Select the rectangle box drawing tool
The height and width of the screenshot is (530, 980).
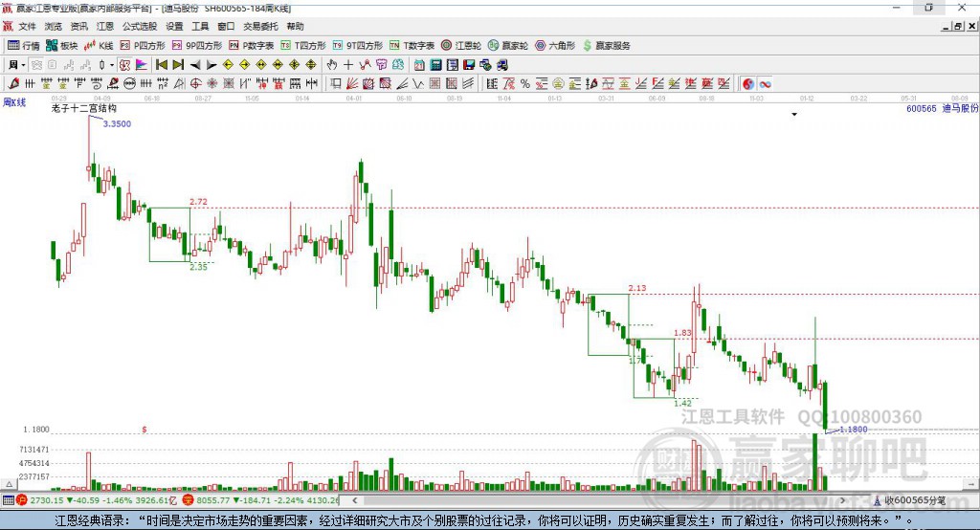[336, 84]
